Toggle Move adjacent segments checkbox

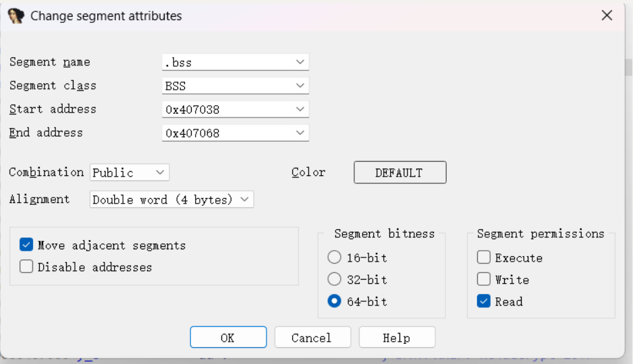26,245
